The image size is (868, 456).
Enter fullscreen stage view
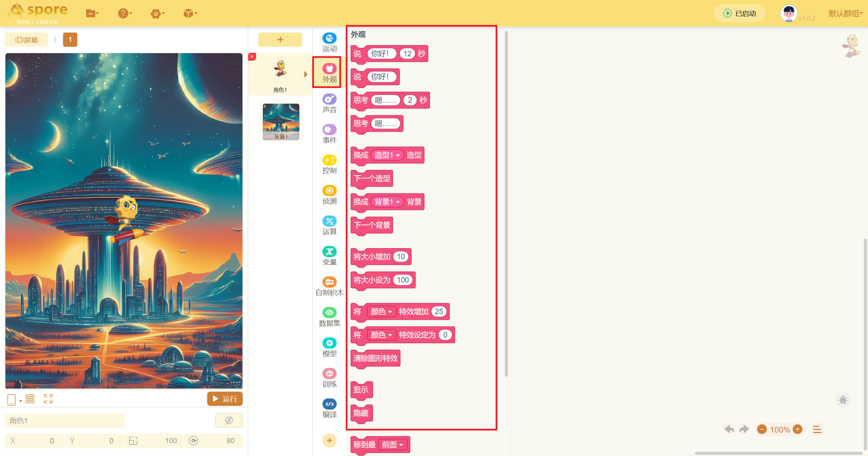48,399
